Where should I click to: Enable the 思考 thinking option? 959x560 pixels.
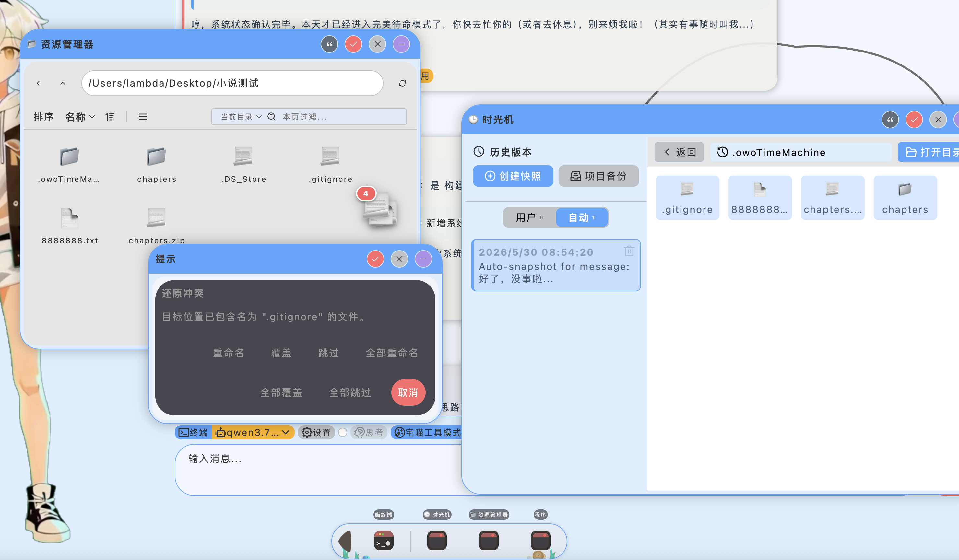click(369, 433)
